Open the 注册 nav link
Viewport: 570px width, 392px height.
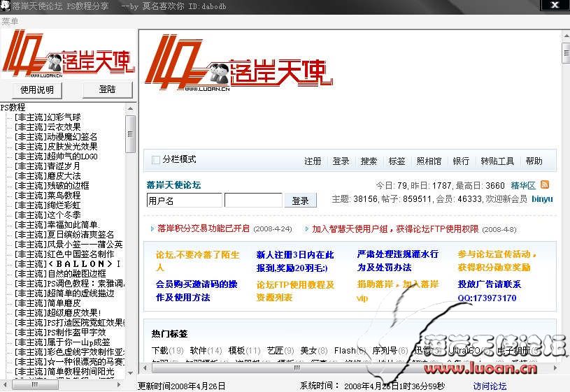pyautogui.click(x=313, y=161)
